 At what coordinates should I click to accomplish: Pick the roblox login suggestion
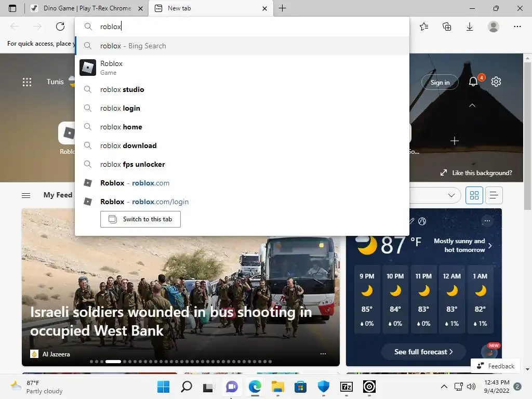(x=242, y=108)
